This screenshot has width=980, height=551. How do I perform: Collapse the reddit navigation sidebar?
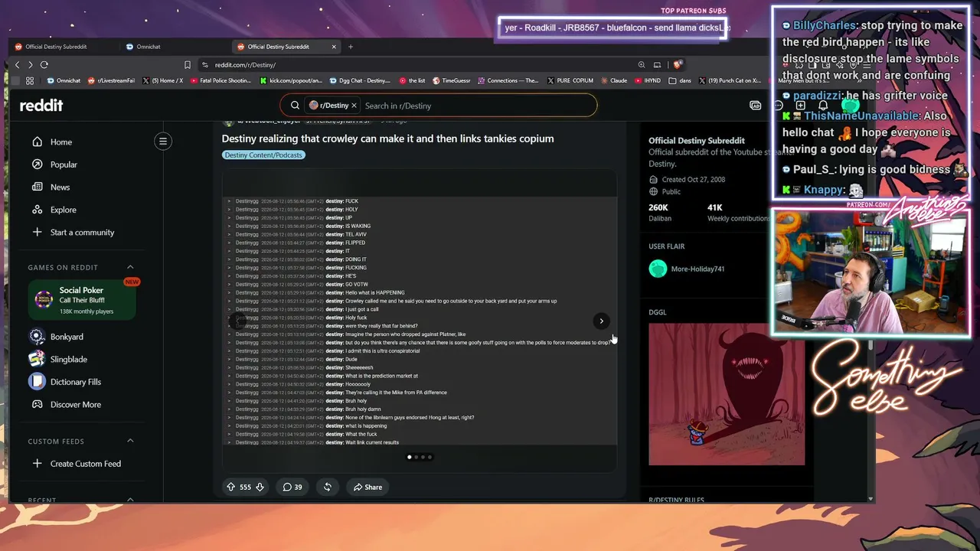[x=163, y=141]
